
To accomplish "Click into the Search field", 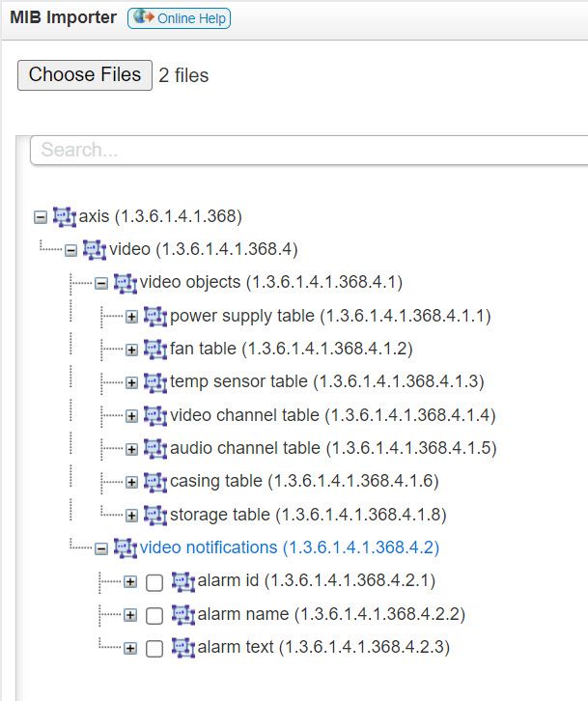I will point(309,151).
